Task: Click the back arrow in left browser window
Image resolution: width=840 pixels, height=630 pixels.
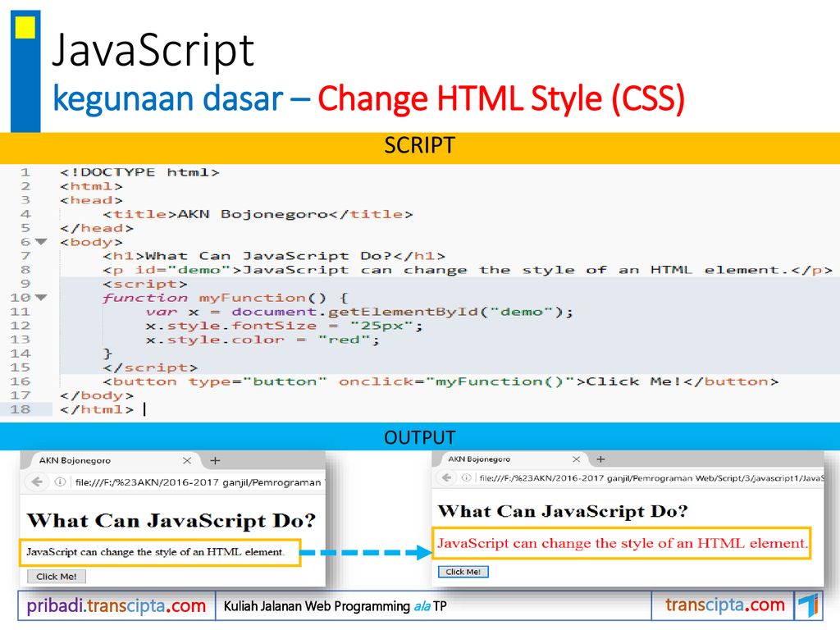Action: pos(37,482)
